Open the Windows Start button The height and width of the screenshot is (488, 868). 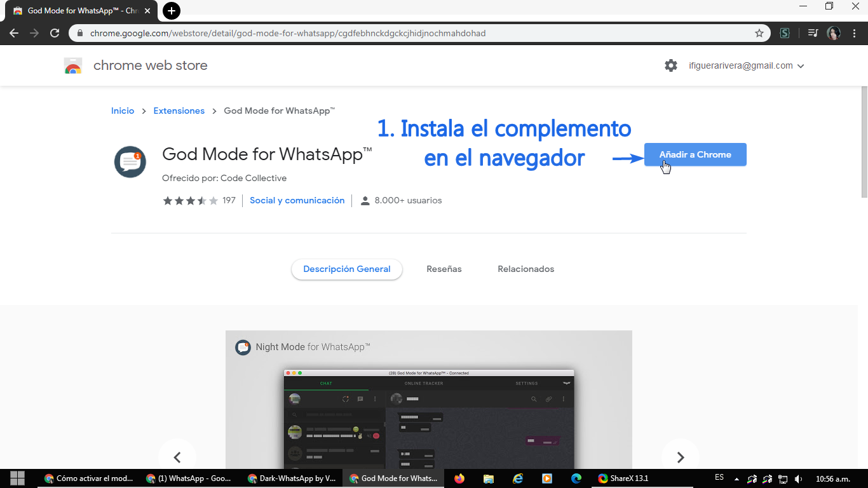[x=17, y=478]
